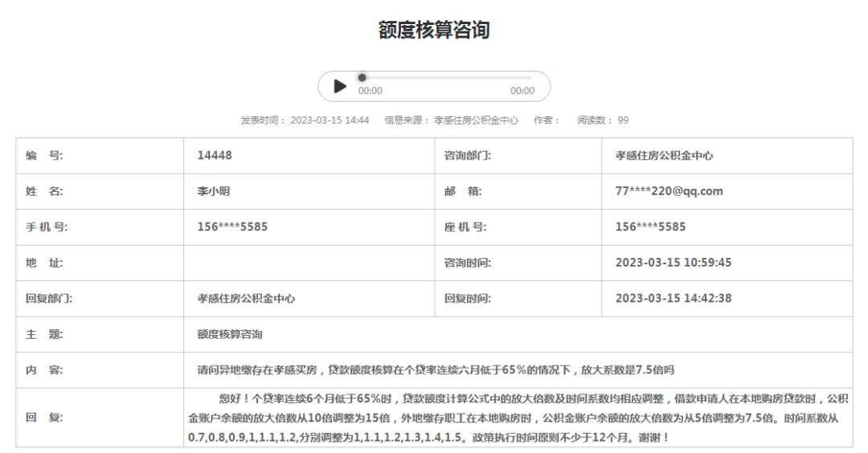Click the 地址 label cell
The height and width of the screenshot is (453, 868).
pyautogui.click(x=100, y=263)
